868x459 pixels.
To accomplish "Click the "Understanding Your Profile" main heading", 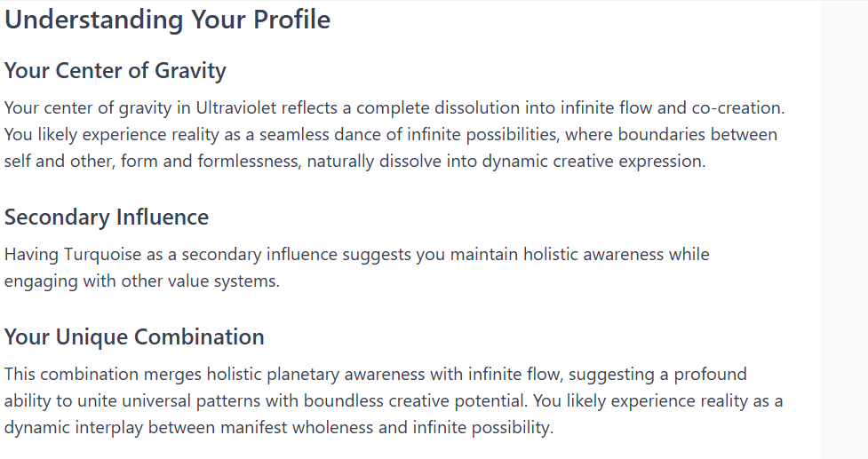I will tap(167, 20).
